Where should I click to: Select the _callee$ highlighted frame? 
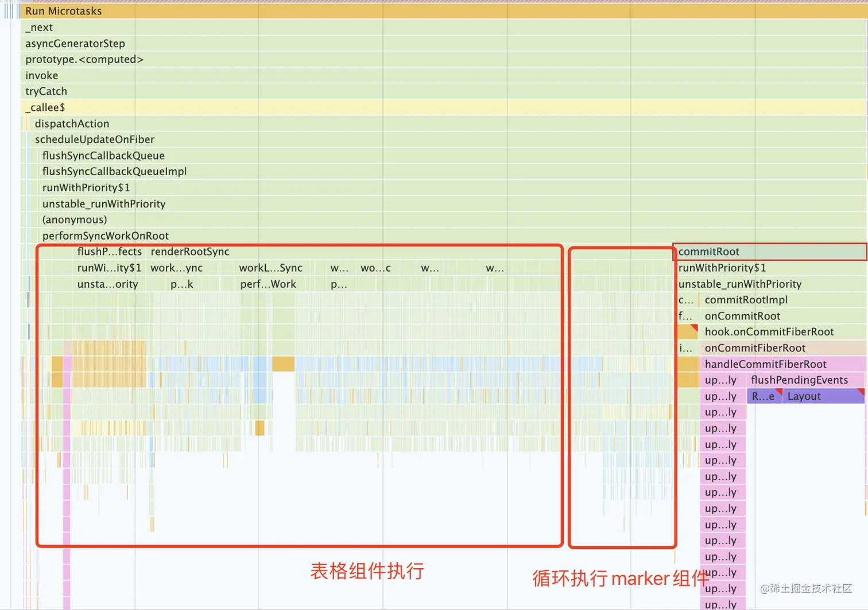[444, 107]
